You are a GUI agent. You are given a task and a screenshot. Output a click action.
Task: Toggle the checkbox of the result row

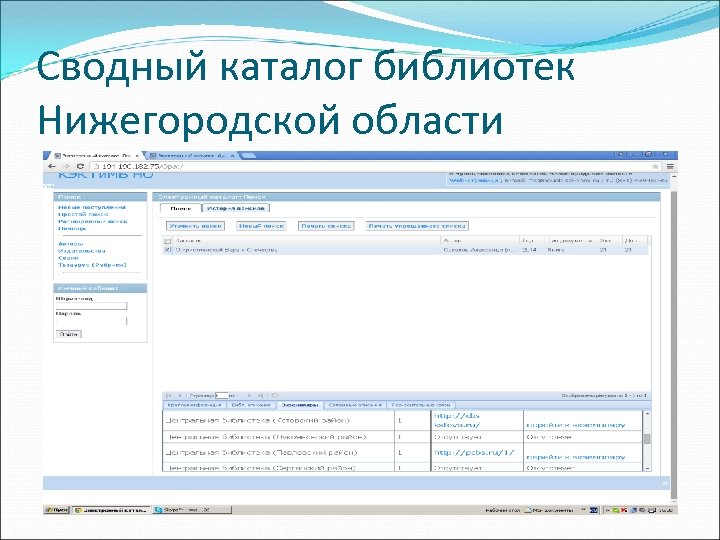(x=168, y=250)
